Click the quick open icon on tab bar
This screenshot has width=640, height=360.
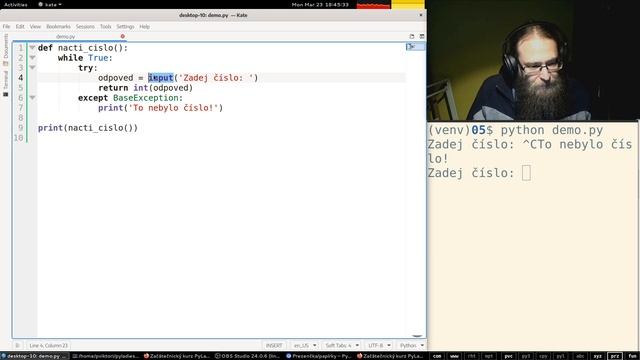pyautogui.click(x=411, y=36)
